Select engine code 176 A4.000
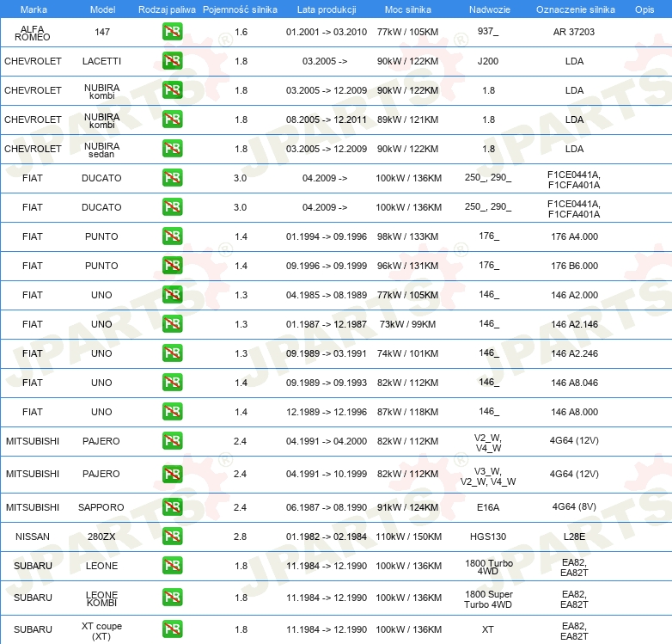Image resolution: width=672 pixels, height=644 pixels. point(574,236)
